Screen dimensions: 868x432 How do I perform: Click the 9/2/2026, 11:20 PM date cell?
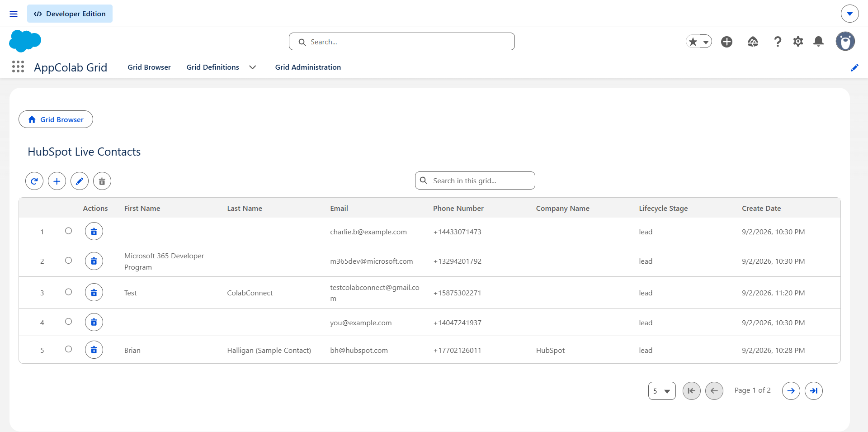773,293
